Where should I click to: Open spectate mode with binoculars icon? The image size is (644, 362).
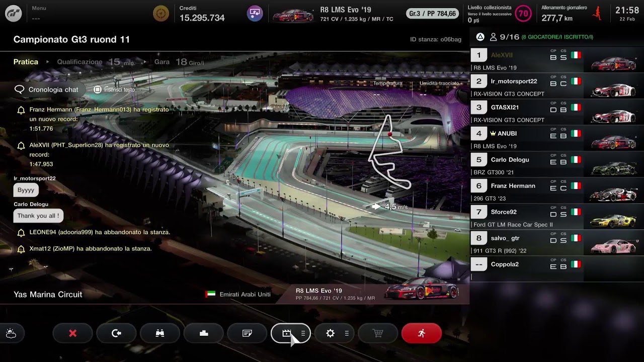coord(160,333)
